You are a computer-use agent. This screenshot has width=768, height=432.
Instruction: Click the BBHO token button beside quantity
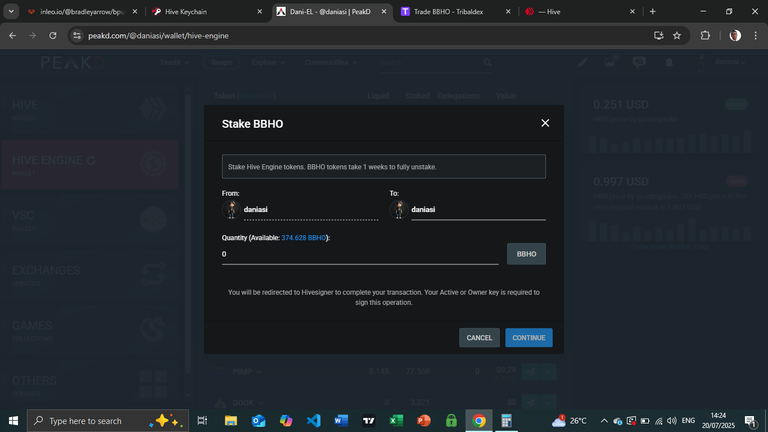click(526, 254)
